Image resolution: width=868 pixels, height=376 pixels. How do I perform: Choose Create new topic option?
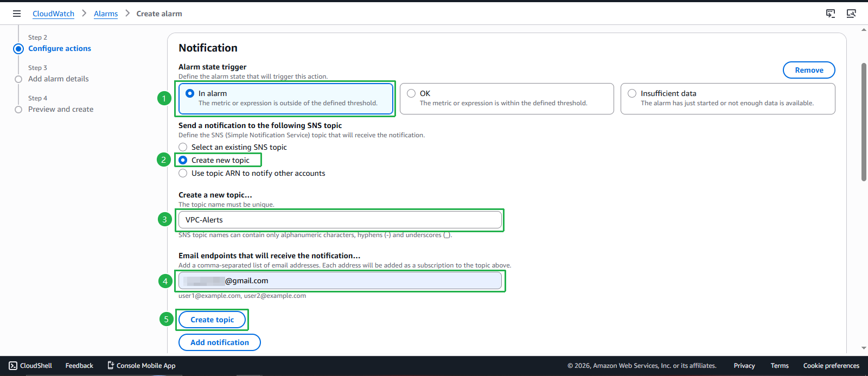[183, 160]
